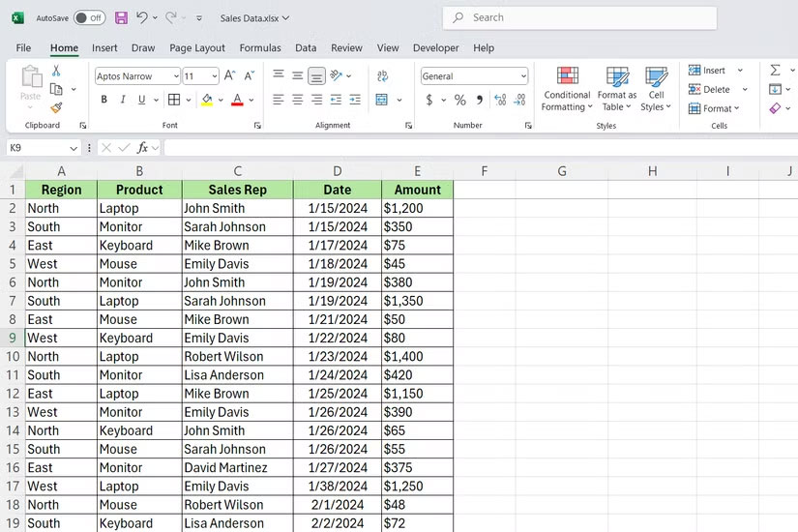798x532 pixels.
Task: Toggle Italic formatting
Action: 123,100
